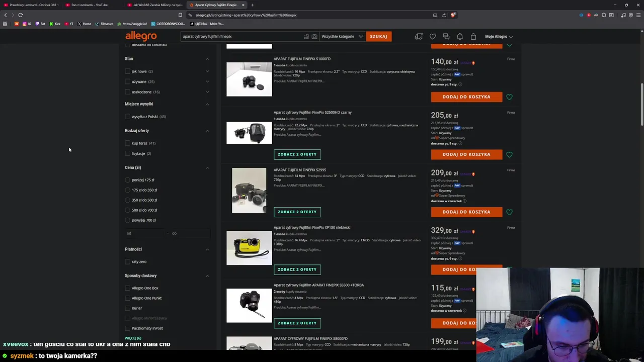The height and width of the screenshot is (362, 644).
Task: Open favorites heart icon in Allegro header
Action: (433, 36)
